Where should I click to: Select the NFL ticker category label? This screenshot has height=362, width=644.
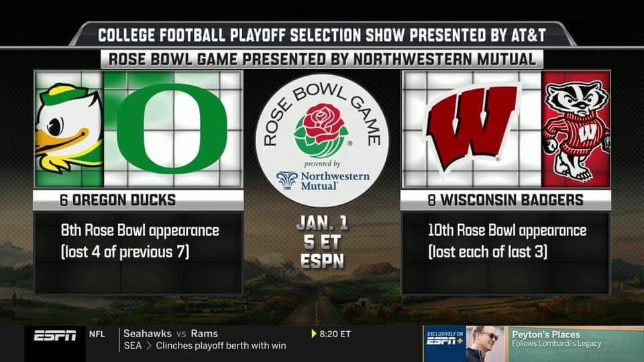click(x=97, y=334)
